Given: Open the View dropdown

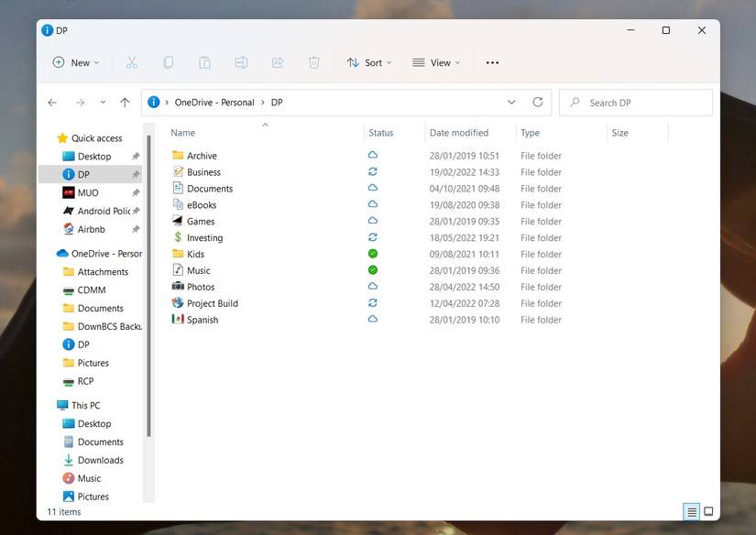Looking at the screenshot, I should (437, 62).
